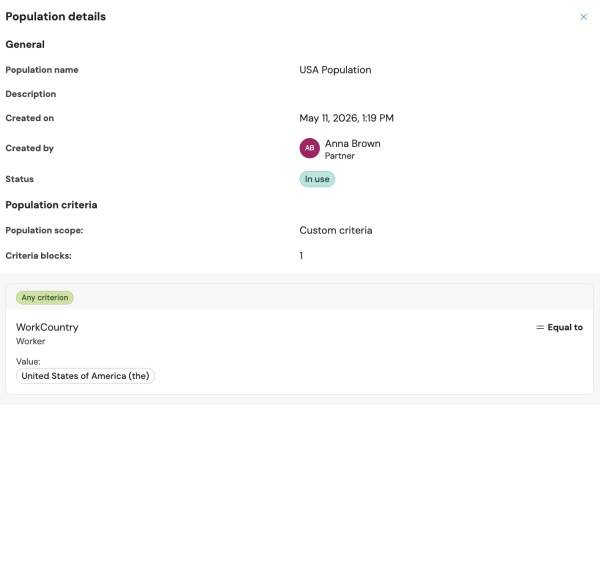Screen dimensions: 600x586
Task: Click the Description field label
Action: click(31, 94)
